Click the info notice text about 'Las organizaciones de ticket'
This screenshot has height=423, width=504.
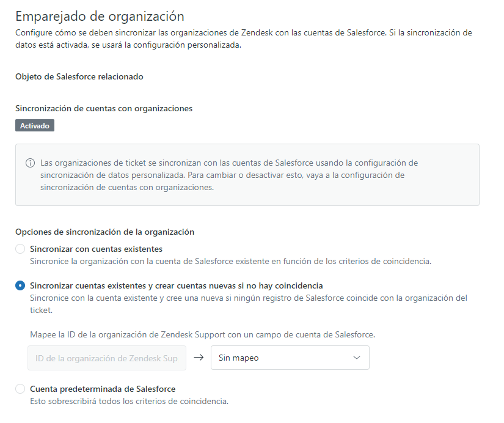[x=229, y=175]
